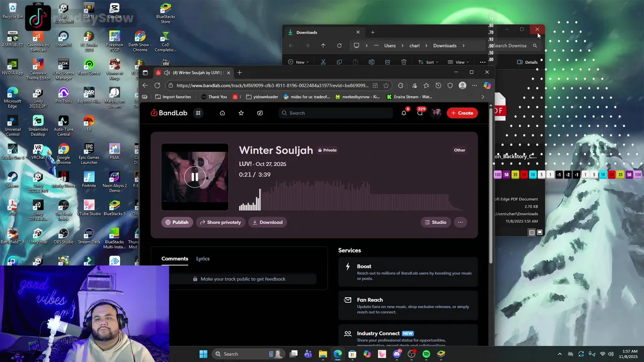Open Edge settings and more menu
Viewport: 644px width, 362px height.
474,85
